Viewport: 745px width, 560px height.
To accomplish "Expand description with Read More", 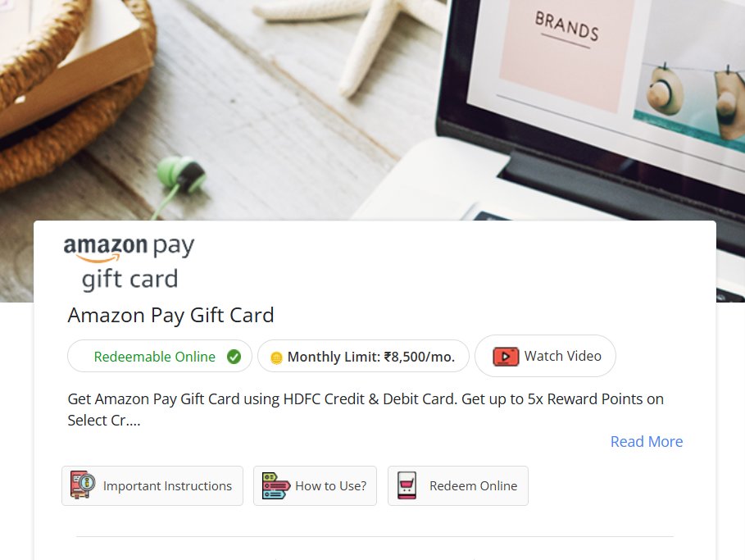I will (646, 442).
